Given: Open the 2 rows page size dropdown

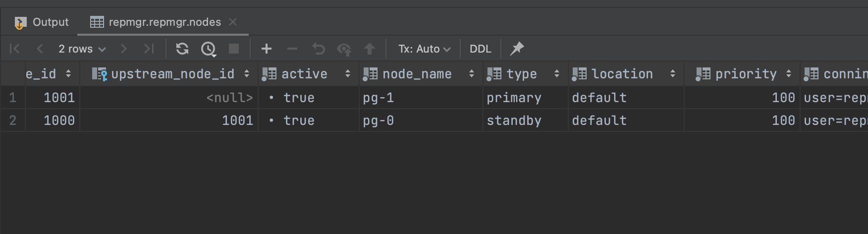Looking at the screenshot, I should (x=82, y=49).
